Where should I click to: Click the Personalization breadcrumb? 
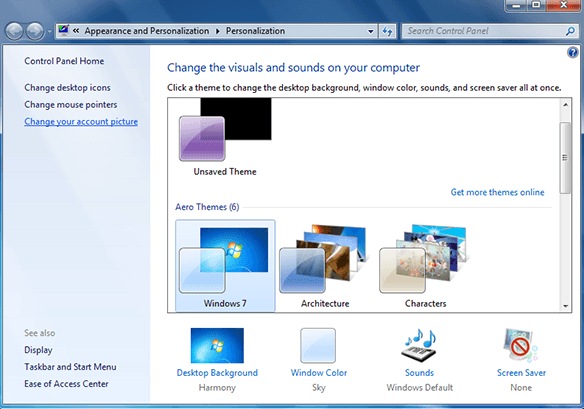pyautogui.click(x=255, y=31)
